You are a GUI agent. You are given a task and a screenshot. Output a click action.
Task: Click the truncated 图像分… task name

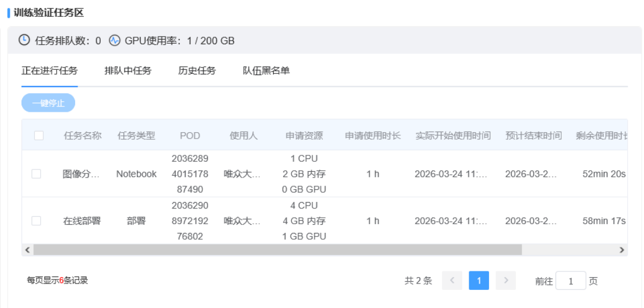[81, 174]
